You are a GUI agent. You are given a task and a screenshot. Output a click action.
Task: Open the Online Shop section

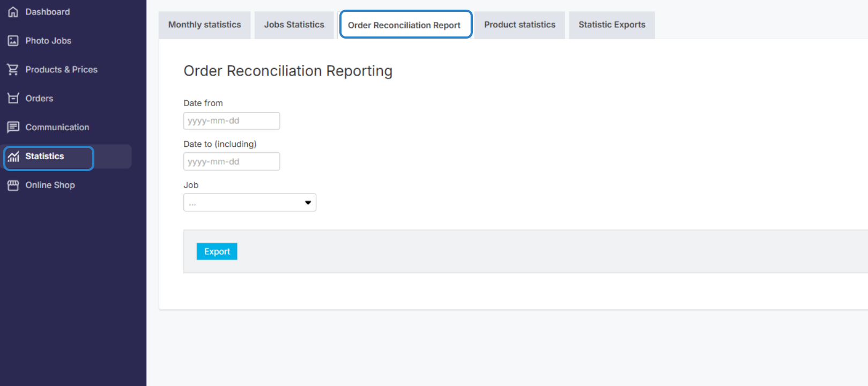(x=50, y=185)
